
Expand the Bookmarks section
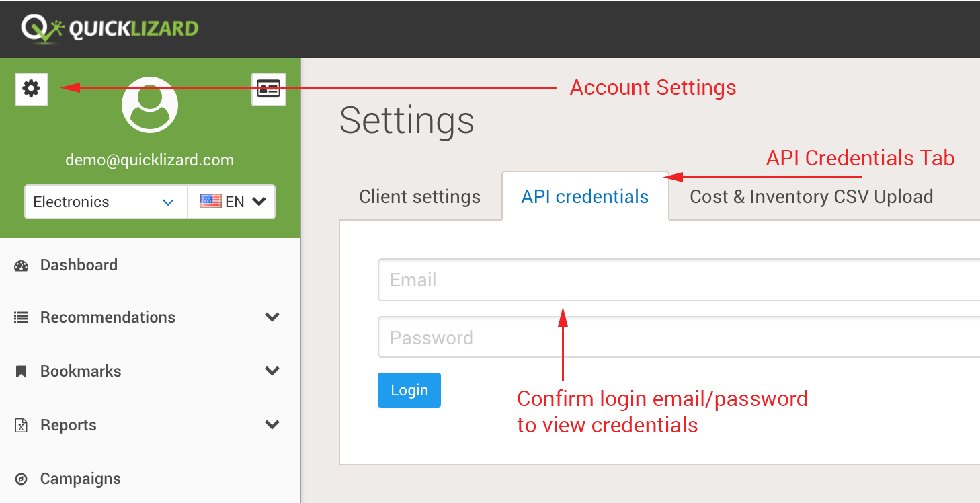click(272, 371)
